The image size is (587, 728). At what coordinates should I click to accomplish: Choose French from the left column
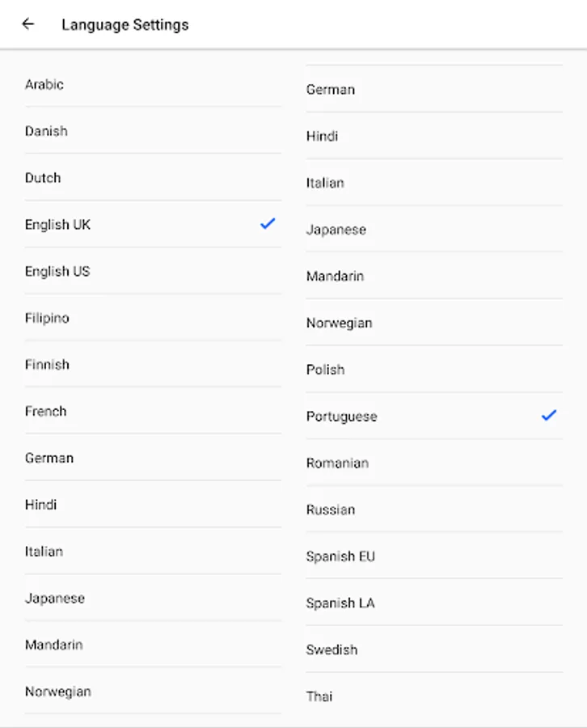tap(46, 412)
